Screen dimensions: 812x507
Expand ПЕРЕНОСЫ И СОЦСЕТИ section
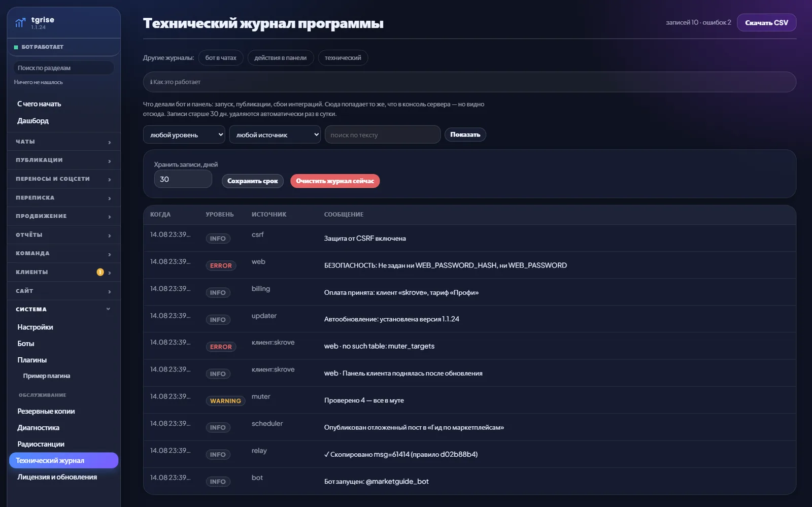63,179
